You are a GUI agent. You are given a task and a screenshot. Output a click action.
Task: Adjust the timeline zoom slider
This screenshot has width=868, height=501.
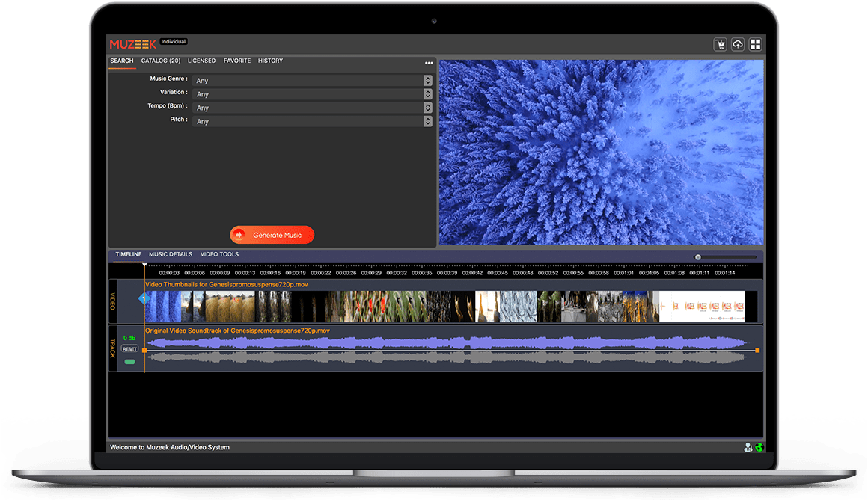click(x=699, y=256)
